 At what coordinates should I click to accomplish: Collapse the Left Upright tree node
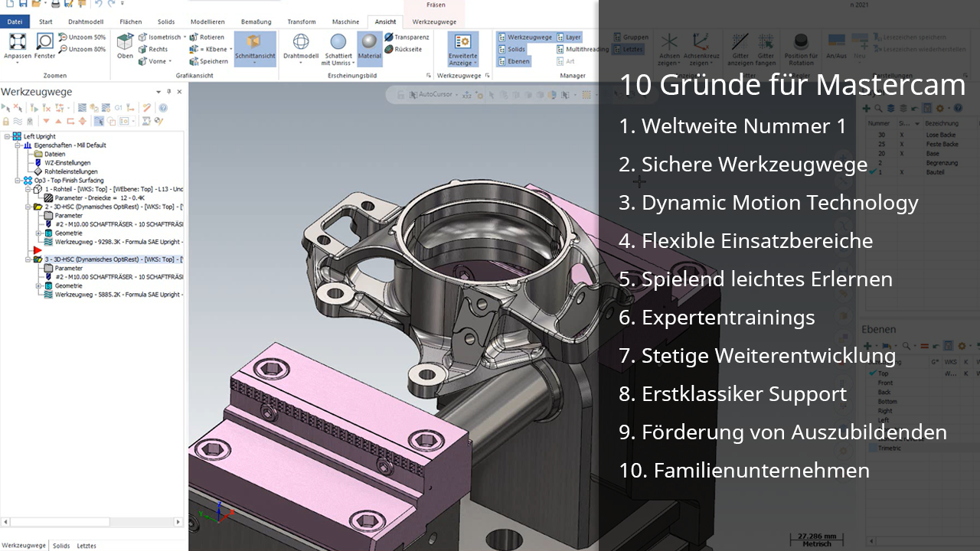7,136
